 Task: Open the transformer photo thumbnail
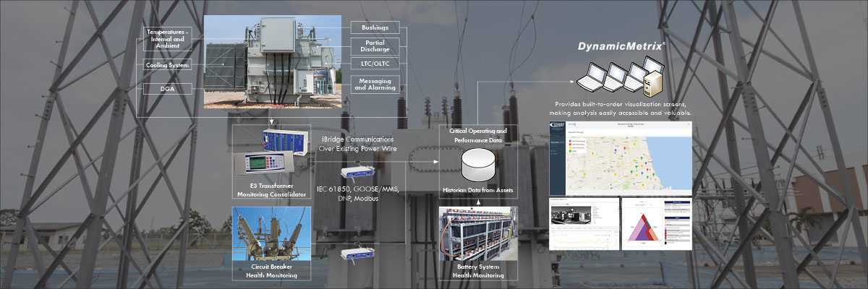pyautogui.click(x=271, y=63)
